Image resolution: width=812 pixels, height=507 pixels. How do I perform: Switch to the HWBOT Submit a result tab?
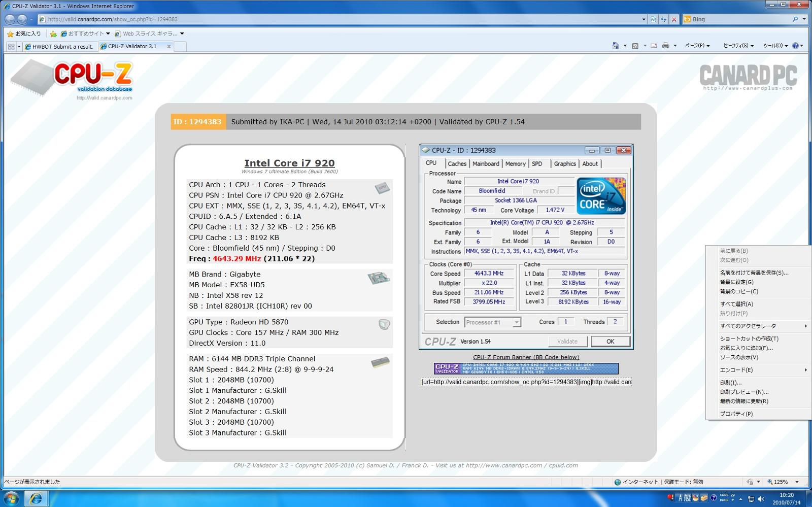[59, 46]
